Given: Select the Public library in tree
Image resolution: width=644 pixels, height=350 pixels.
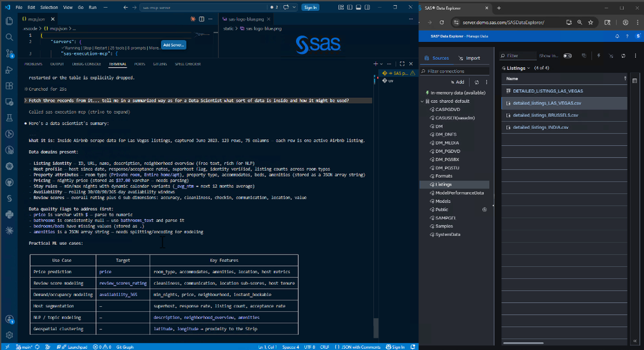Looking at the screenshot, I should (442, 209).
